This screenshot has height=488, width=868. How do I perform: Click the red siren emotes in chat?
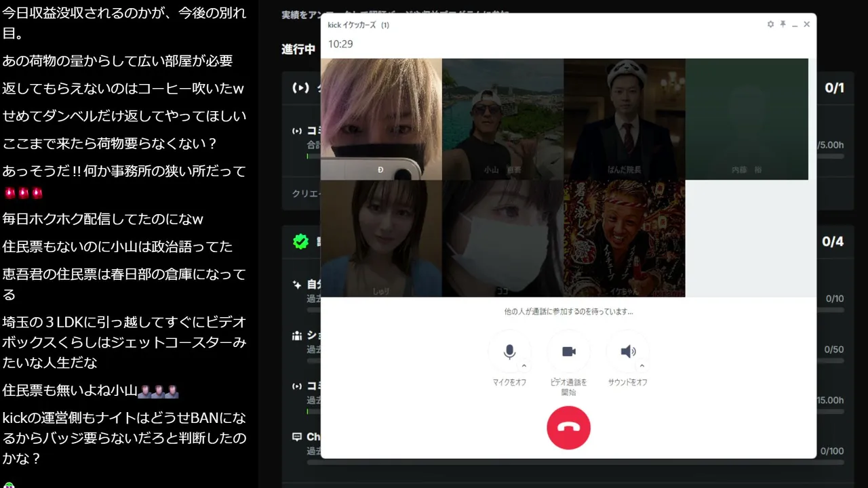[x=23, y=193]
